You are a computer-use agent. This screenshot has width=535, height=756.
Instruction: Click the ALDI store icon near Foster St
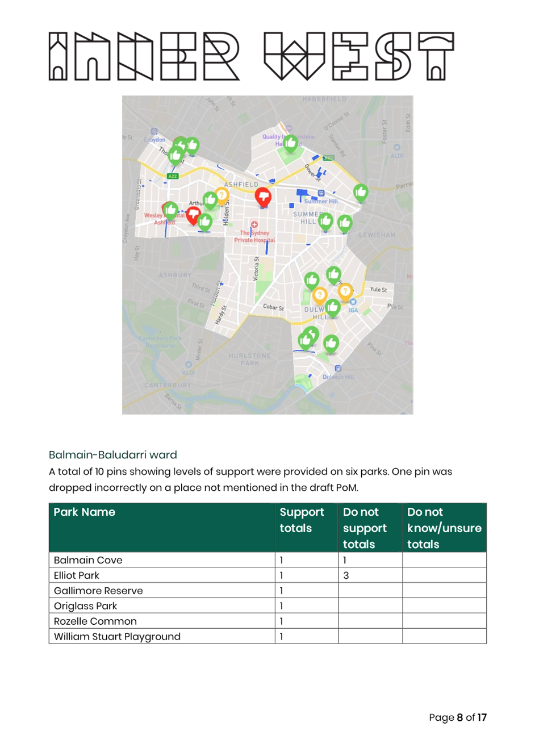pyautogui.click(x=396, y=147)
